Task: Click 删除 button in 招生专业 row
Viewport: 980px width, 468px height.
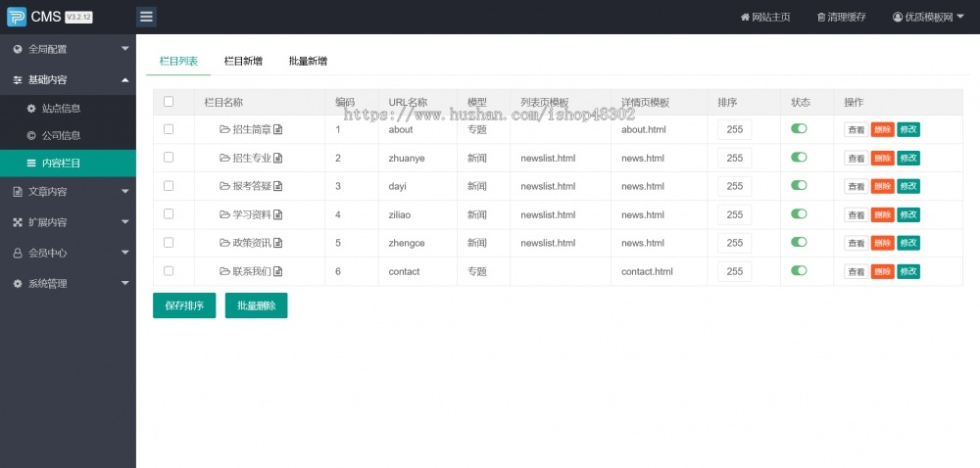Action: pyautogui.click(x=883, y=159)
